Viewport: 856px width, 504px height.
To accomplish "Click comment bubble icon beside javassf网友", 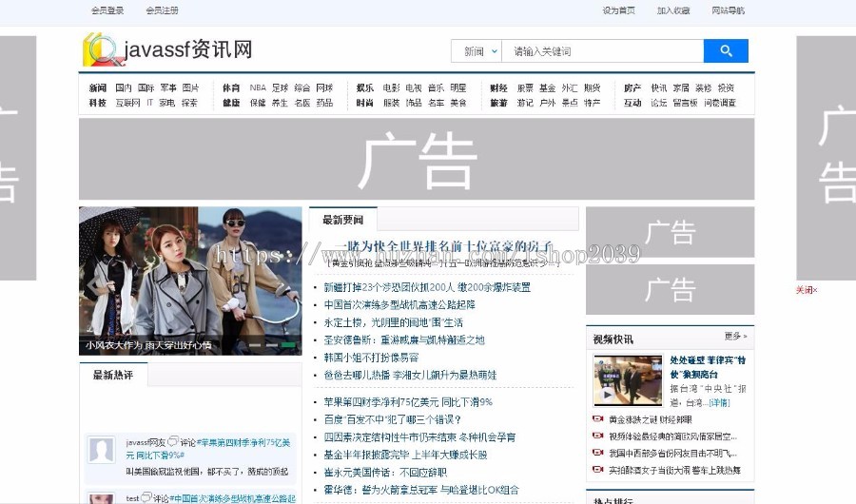I will (x=173, y=441).
